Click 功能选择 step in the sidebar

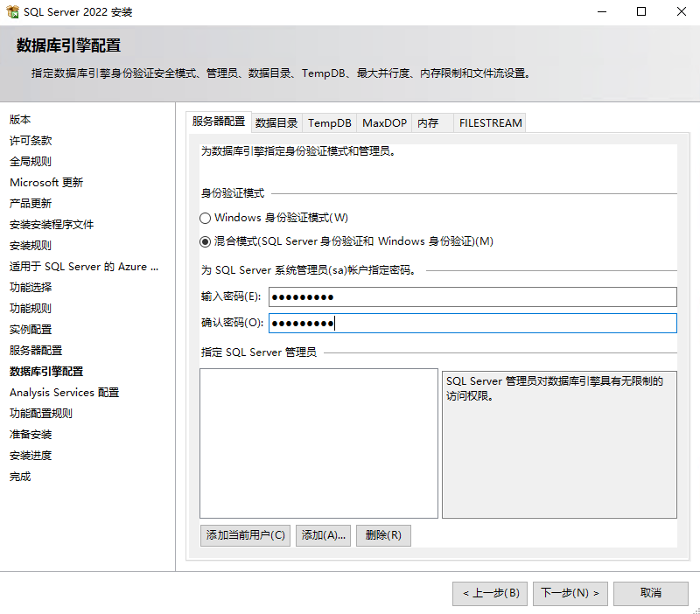[x=31, y=288]
